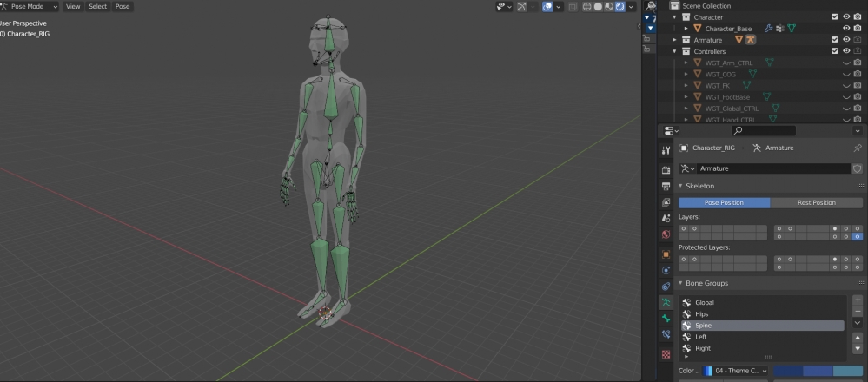Open the Object properties tab
868x382 pixels.
coord(666,254)
